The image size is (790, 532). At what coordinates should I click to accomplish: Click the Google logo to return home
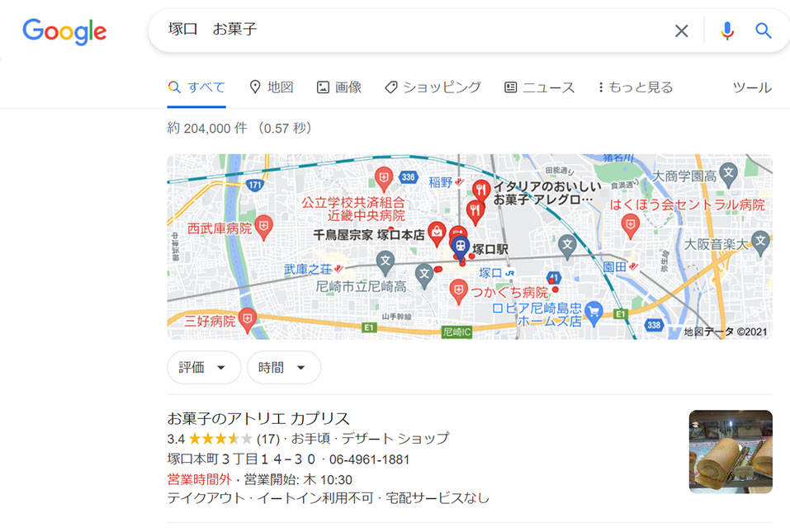tap(64, 31)
